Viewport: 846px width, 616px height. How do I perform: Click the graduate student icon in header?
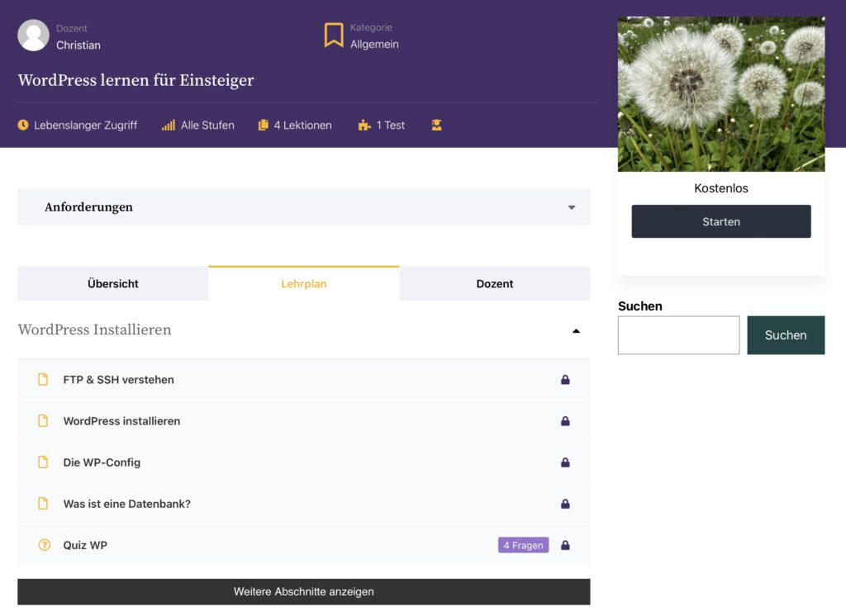click(x=436, y=126)
